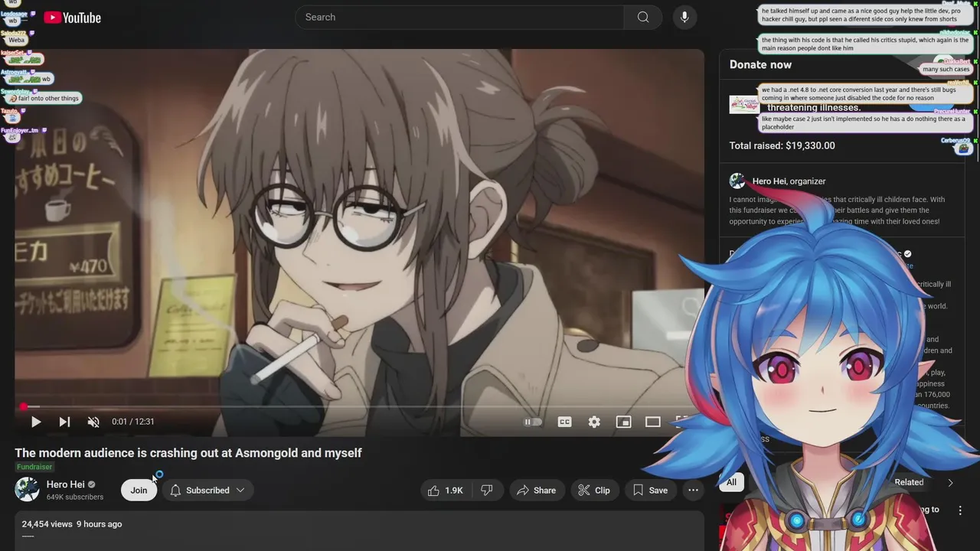Clip the video with the scissors button
980x551 pixels.
pyautogui.click(x=594, y=491)
